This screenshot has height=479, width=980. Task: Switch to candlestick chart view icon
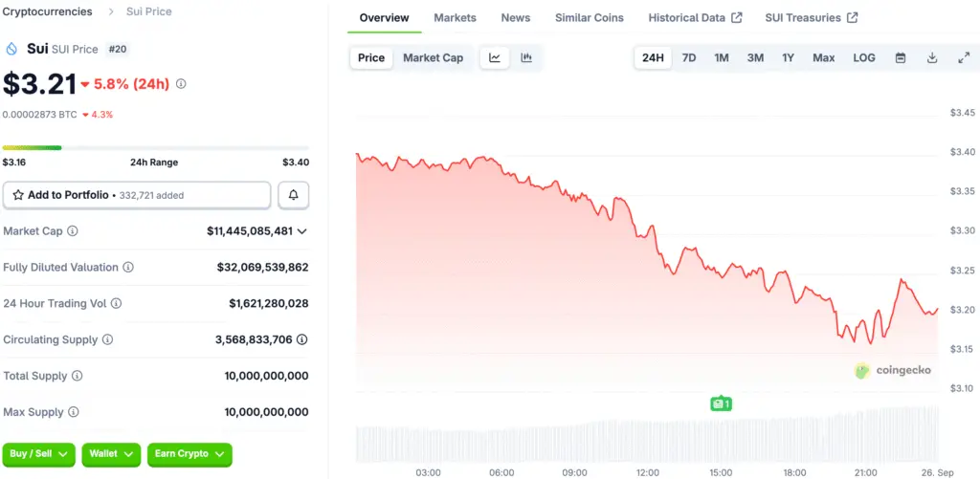click(526, 58)
